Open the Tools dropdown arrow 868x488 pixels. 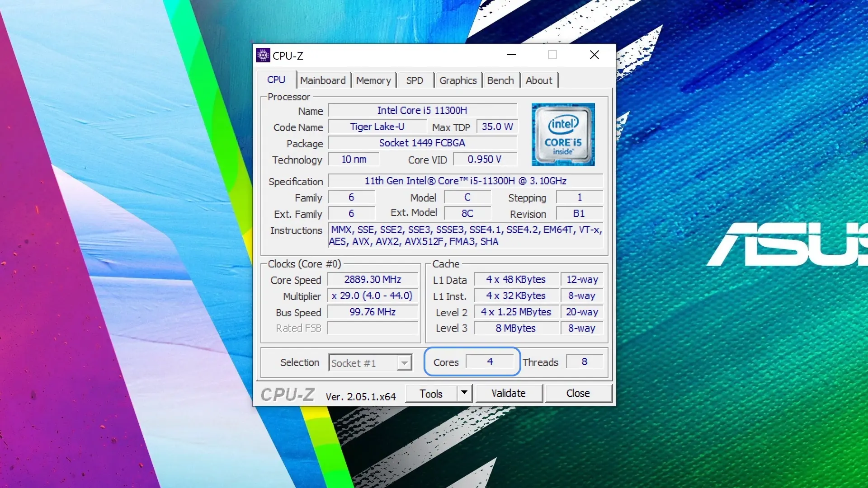[464, 393]
